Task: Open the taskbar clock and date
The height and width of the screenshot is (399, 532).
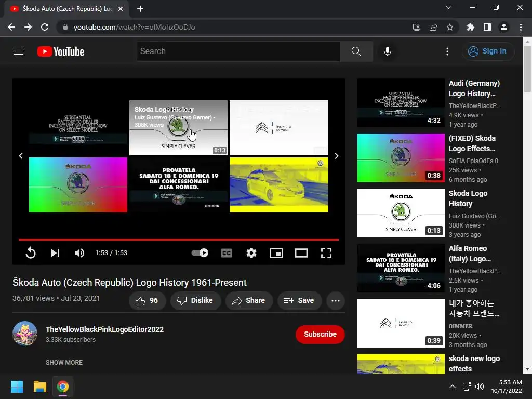Action: tap(507, 387)
